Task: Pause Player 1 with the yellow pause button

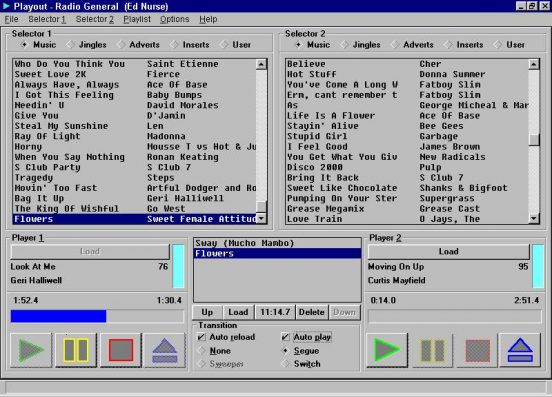Action: click(x=76, y=350)
